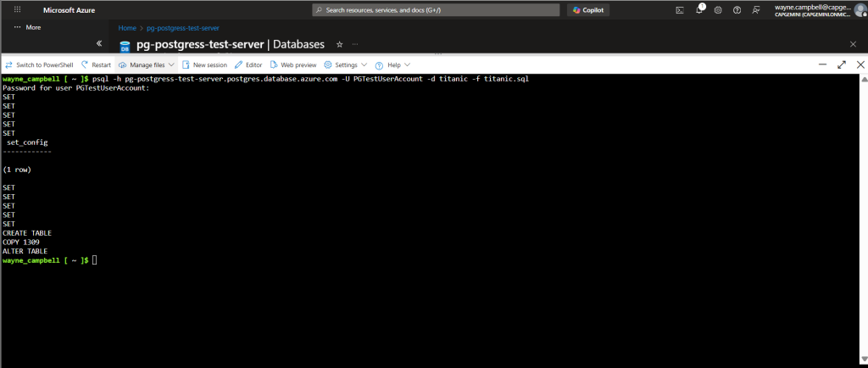
Task: Expand the Manage files dropdown
Action: (147, 64)
